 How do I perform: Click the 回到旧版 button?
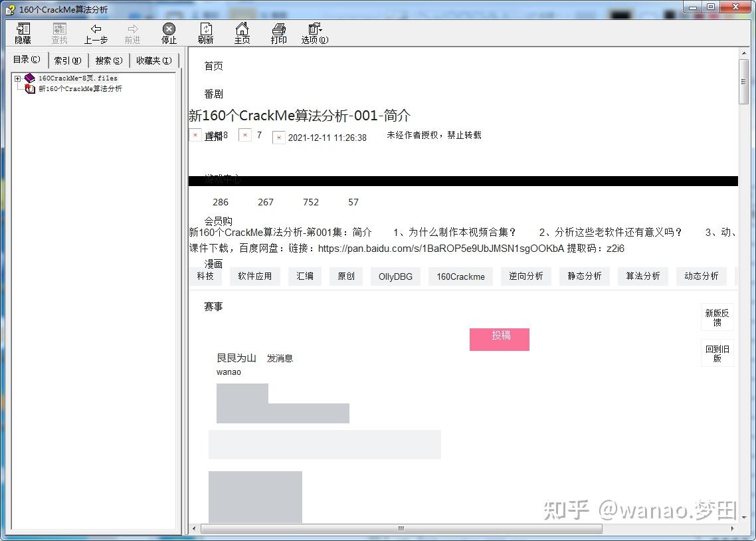[717, 353]
